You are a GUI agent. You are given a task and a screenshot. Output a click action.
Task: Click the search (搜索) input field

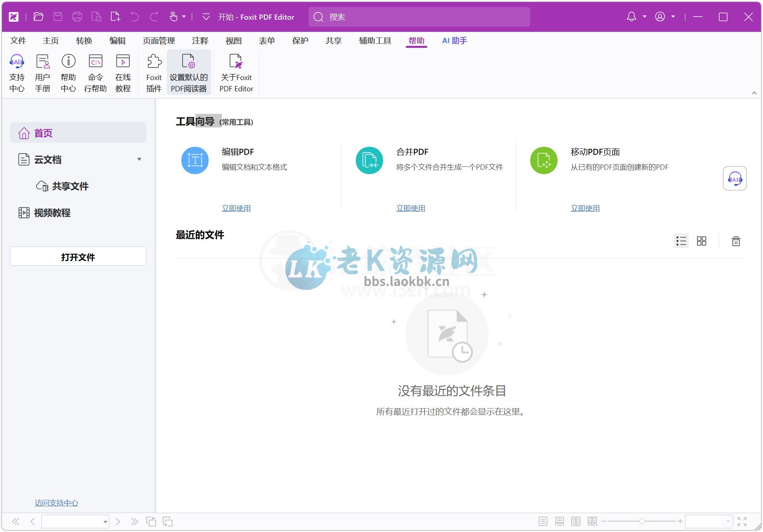click(419, 16)
